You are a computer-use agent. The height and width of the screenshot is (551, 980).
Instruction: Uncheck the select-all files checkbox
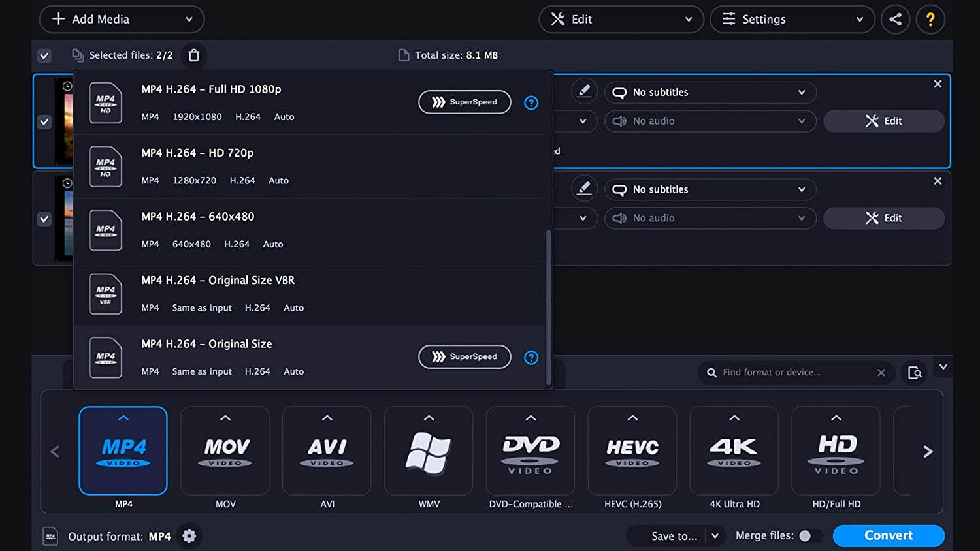[44, 55]
